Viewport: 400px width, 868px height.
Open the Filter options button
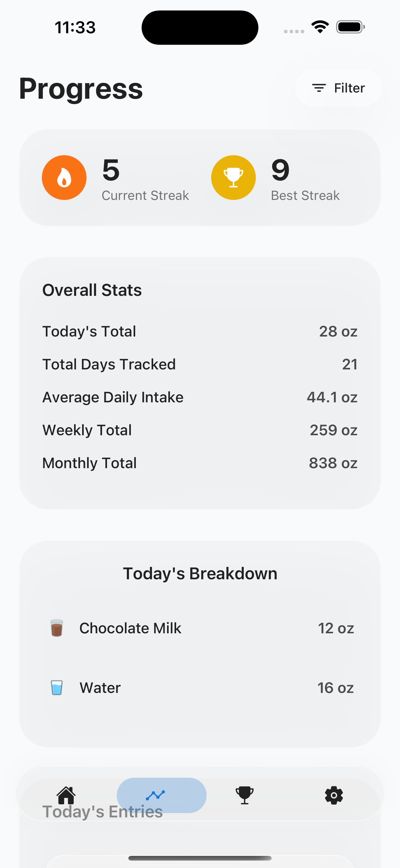[x=338, y=88]
